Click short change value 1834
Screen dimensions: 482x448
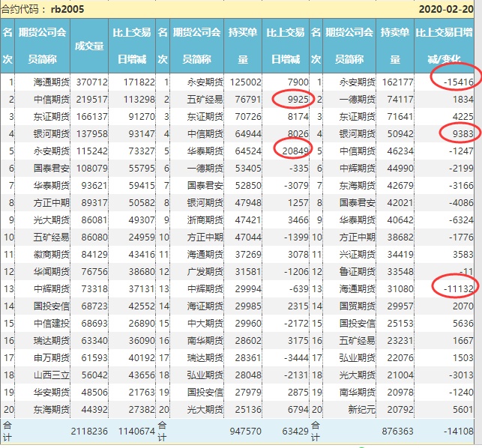point(463,99)
